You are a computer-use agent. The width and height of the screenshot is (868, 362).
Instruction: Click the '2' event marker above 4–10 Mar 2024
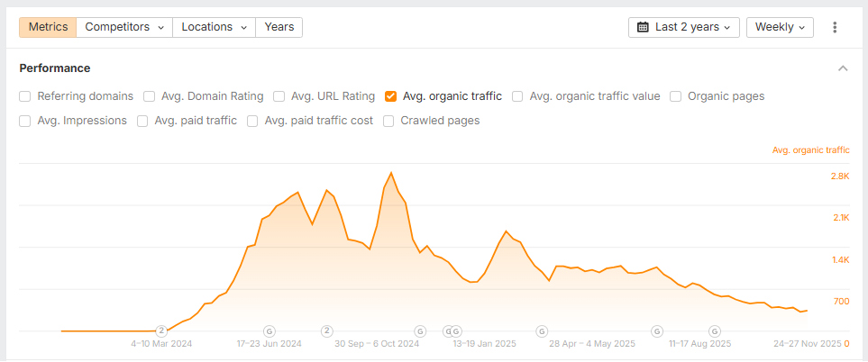[161, 330]
